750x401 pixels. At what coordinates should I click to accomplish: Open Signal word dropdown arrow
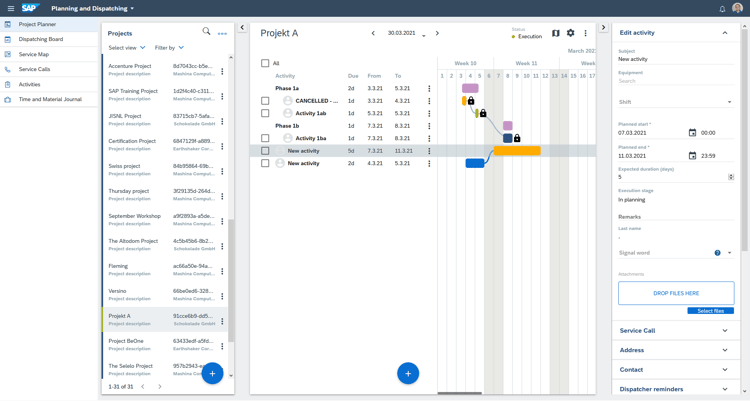coord(729,253)
